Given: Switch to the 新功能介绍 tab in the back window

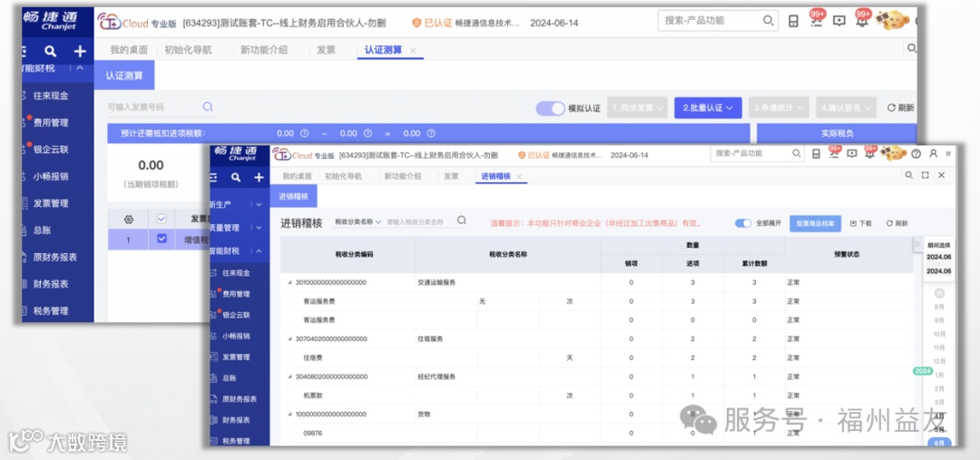Looking at the screenshot, I should (264, 50).
